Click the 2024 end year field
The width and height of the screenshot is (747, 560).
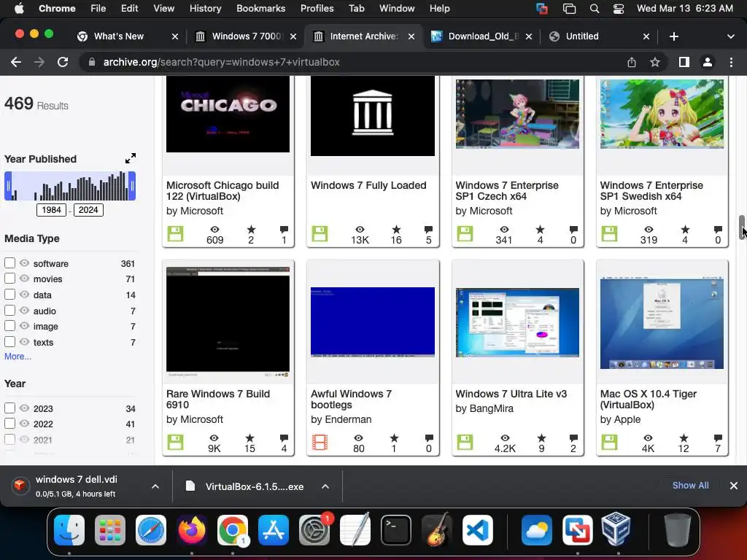(88, 210)
